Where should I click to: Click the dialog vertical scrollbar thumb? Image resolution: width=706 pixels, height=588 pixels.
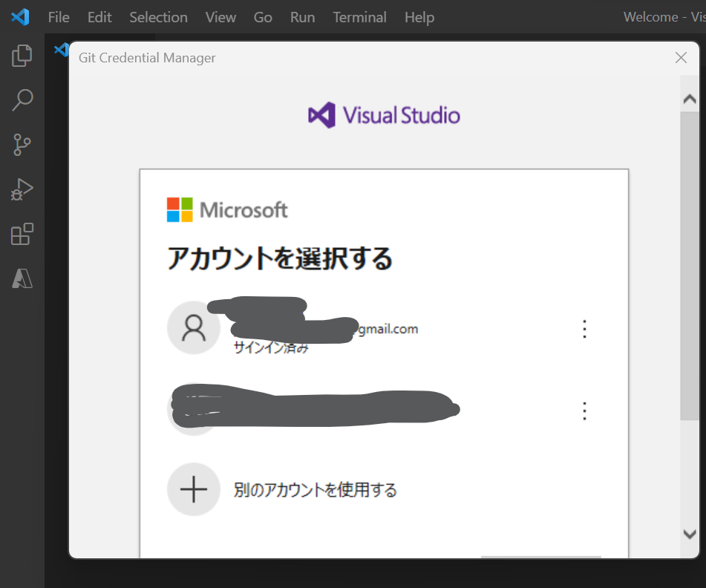pos(690,266)
